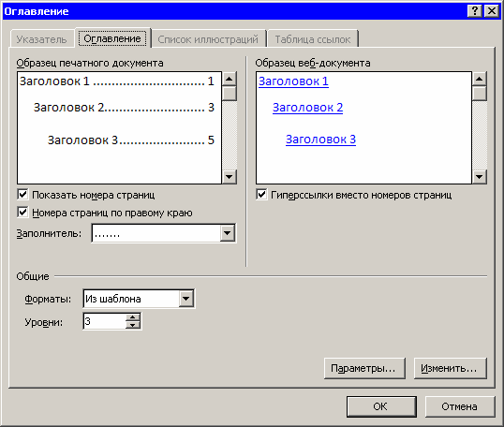Click the Заполнитель label
Image resolution: width=504 pixels, height=427 pixels.
pos(49,233)
